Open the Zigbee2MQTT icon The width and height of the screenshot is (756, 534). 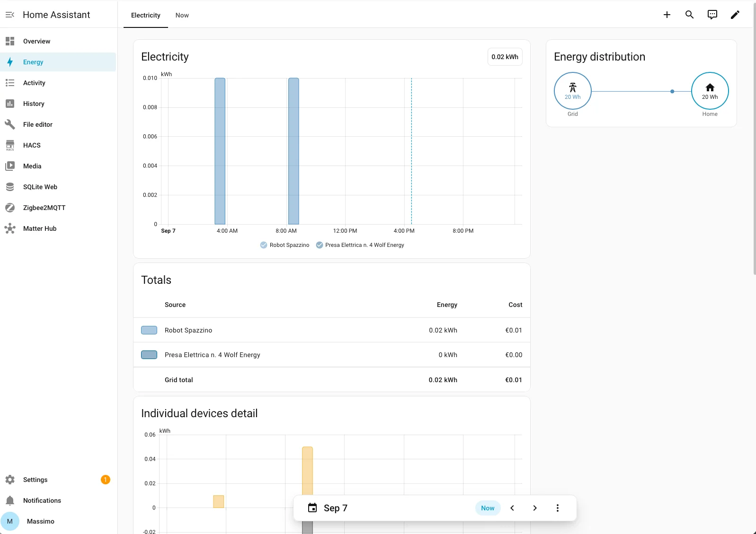point(10,208)
